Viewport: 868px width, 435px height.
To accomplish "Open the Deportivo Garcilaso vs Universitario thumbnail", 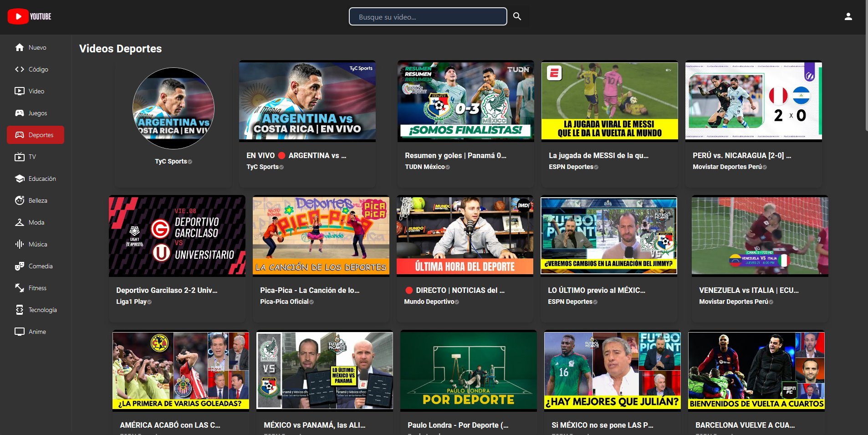I will 177,236.
